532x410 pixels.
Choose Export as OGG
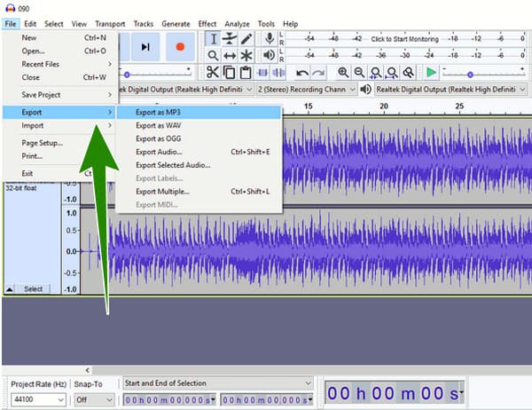tap(199, 138)
